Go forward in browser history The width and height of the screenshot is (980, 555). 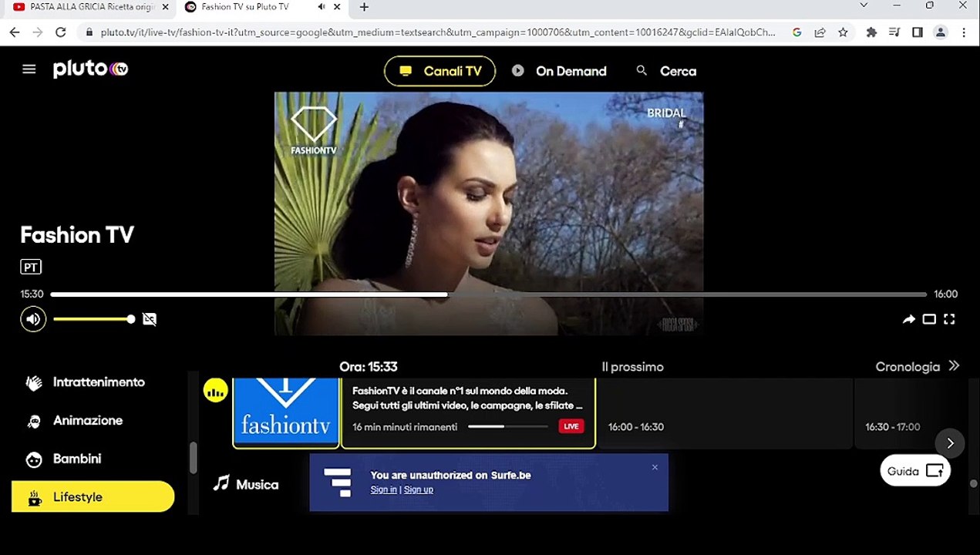pyautogui.click(x=38, y=32)
